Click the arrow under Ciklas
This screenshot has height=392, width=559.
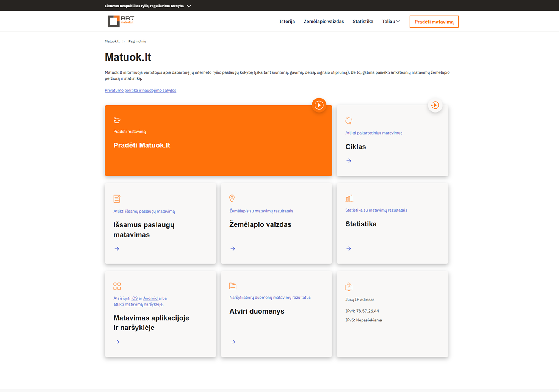(349, 161)
